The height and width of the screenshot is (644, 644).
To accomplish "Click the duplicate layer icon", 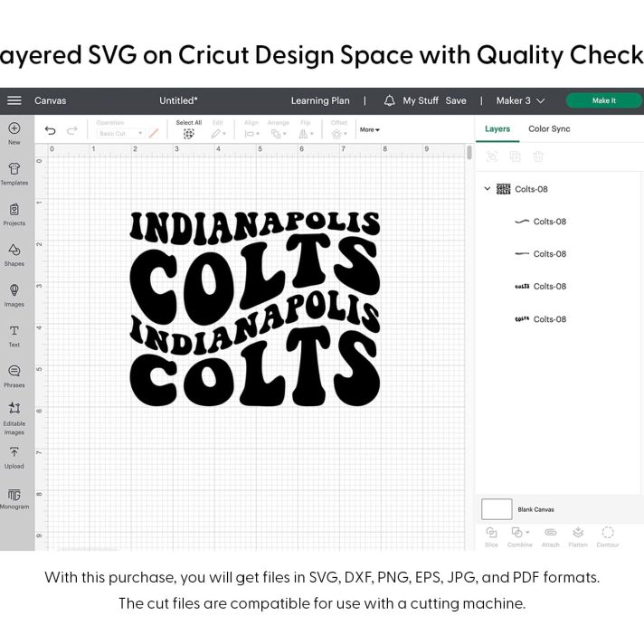I will click(x=515, y=156).
